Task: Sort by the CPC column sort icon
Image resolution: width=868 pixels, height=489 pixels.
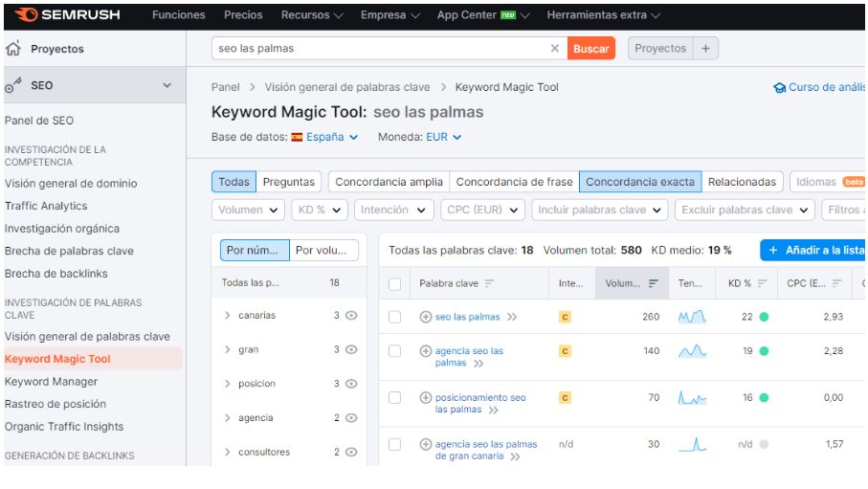Action: click(x=836, y=283)
